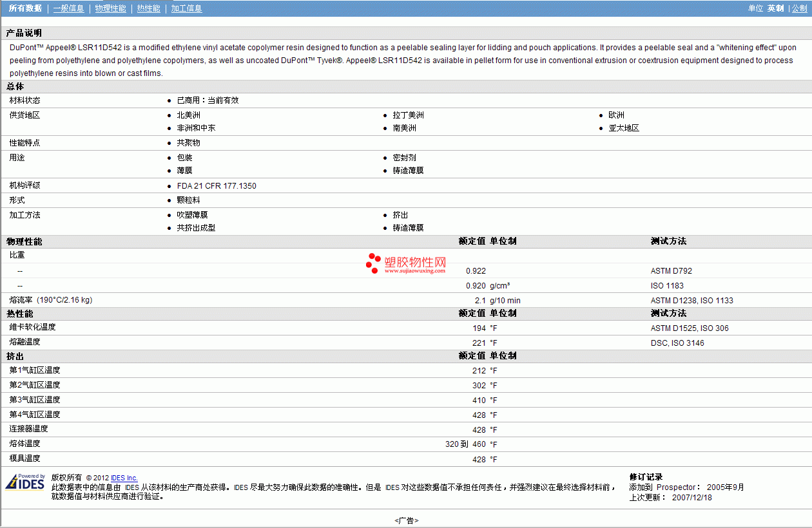The image size is (812, 528).
Task: Click the 产品说明 section header
Action: tap(24, 33)
